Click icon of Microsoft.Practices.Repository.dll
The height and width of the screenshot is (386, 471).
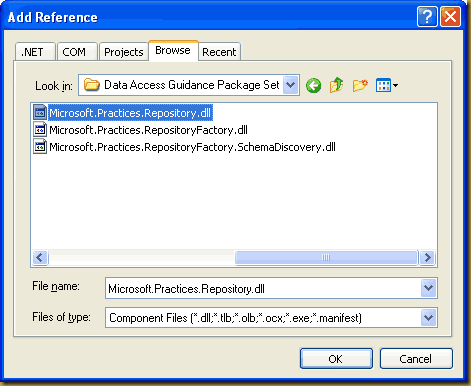click(x=40, y=113)
